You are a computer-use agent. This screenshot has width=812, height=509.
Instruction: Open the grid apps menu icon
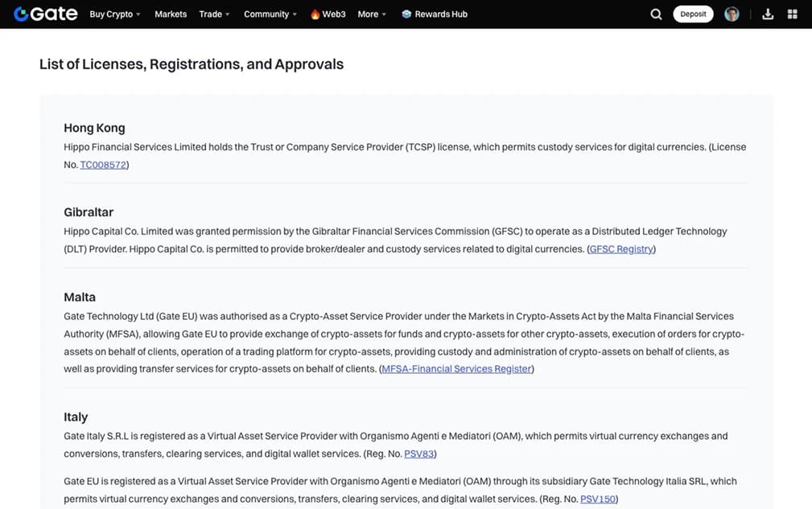(x=793, y=14)
